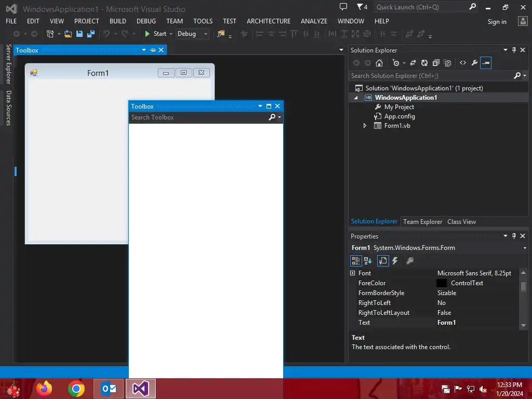Image resolution: width=532 pixels, height=399 pixels.
Task: Open the FILE menu
Action: coord(11,21)
